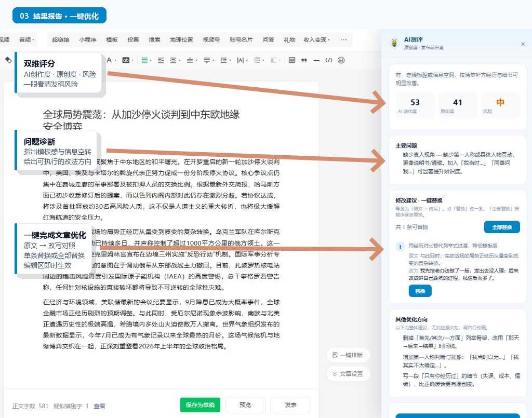Click the 正文字数 581 word count

tap(30, 406)
